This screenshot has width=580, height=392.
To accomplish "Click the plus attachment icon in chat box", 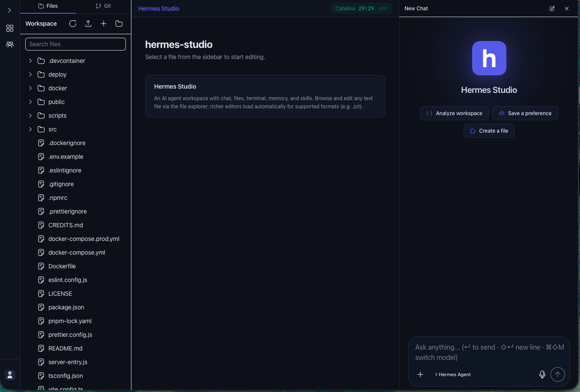I will pos(420,374).
